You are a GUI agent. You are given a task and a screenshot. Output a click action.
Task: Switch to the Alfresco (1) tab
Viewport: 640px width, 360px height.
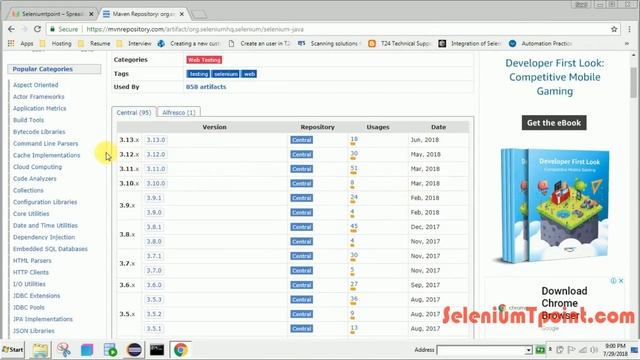tap(179, 112)
